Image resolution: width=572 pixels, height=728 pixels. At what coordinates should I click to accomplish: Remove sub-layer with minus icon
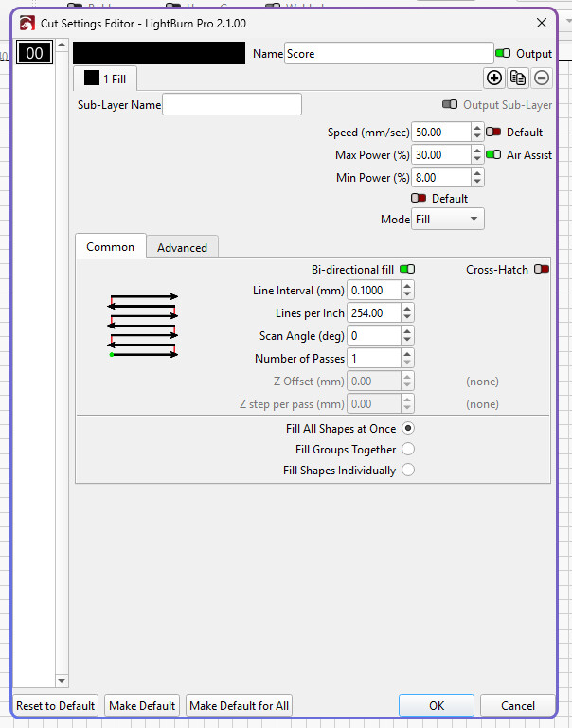click(x=542, y=78)
